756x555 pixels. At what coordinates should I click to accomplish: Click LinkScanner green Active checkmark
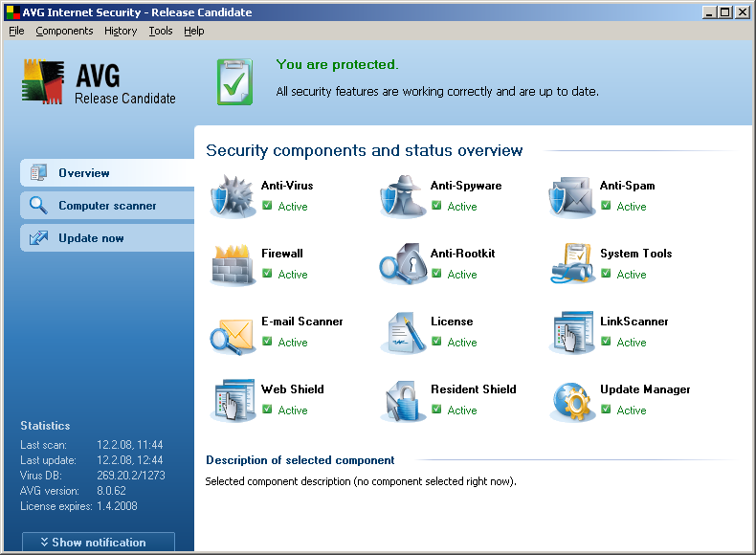tap(606, 342)
